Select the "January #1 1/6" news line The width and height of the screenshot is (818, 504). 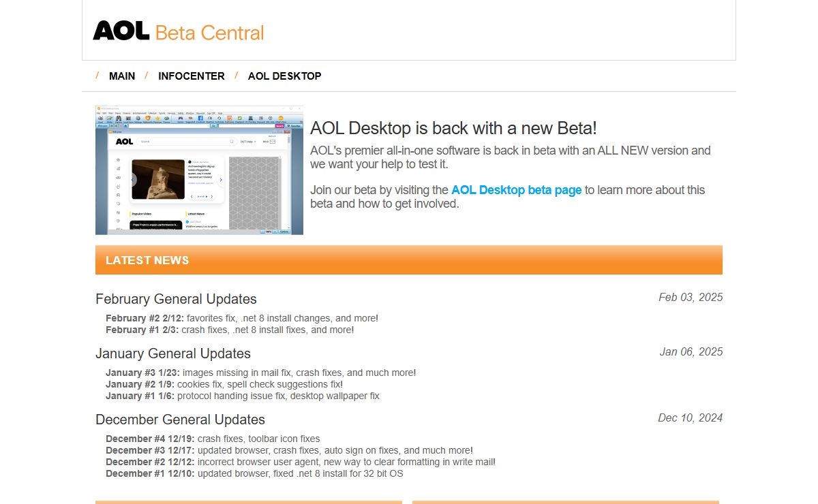click(243, 396)
